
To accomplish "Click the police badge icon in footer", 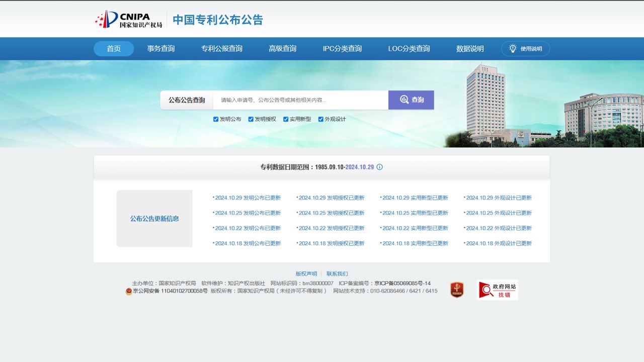I will [129, 291].
